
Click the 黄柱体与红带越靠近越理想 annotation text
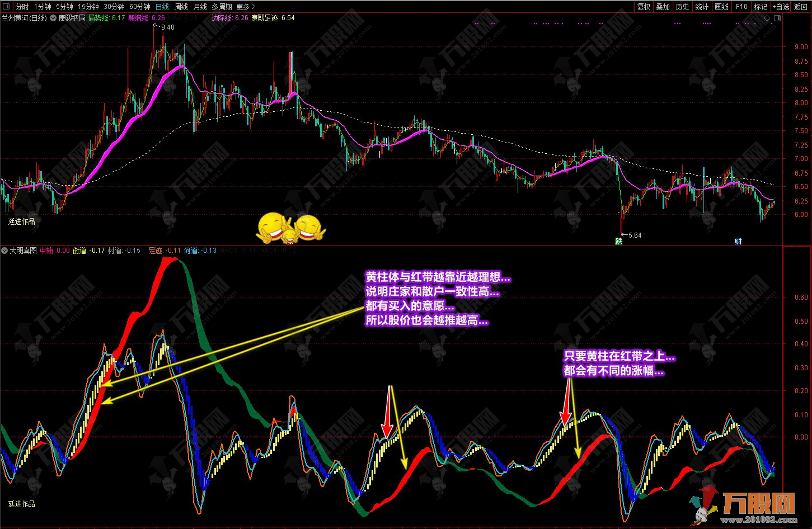pos(438,278)
